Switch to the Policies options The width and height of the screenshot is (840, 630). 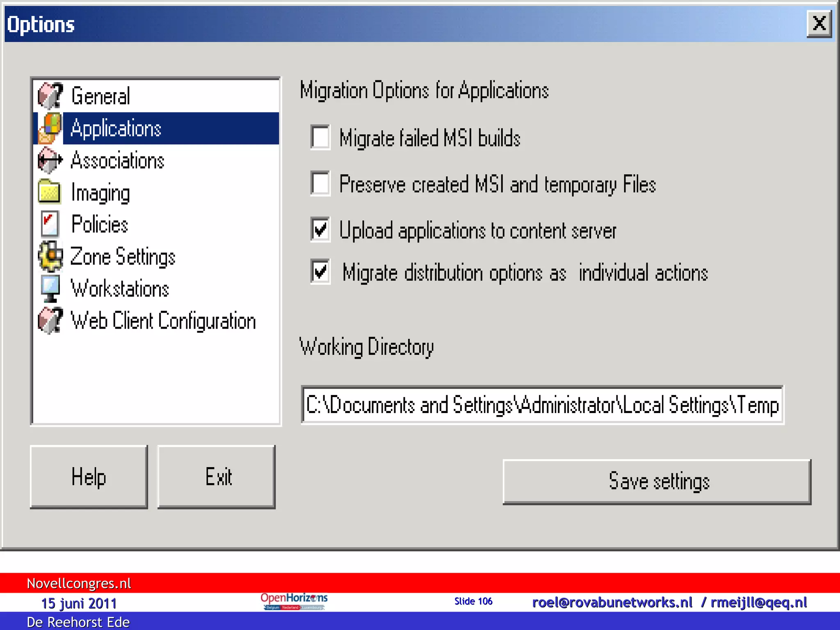coord(156,224)
